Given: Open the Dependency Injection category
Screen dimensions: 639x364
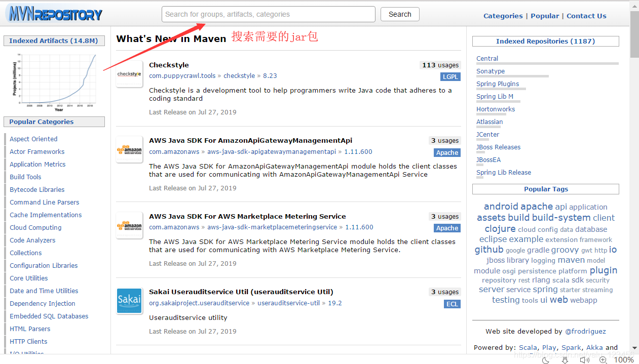Looking at the screenshot, I should (x=43, y=303).
